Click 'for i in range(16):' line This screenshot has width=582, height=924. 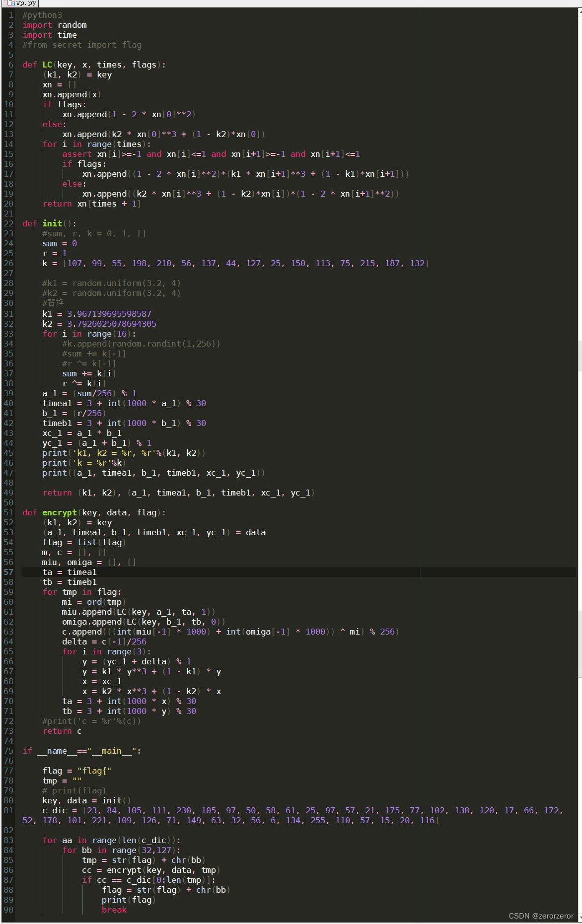click(x=89, y=334)
